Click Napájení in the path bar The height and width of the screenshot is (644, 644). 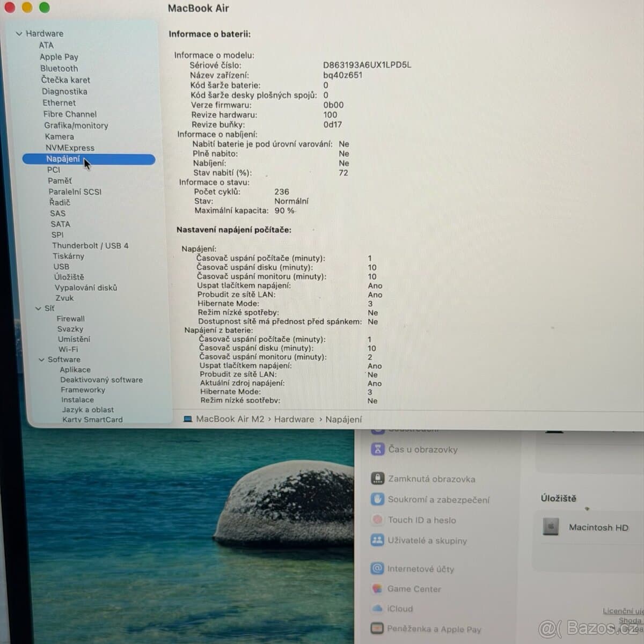(x=343, y=420)
